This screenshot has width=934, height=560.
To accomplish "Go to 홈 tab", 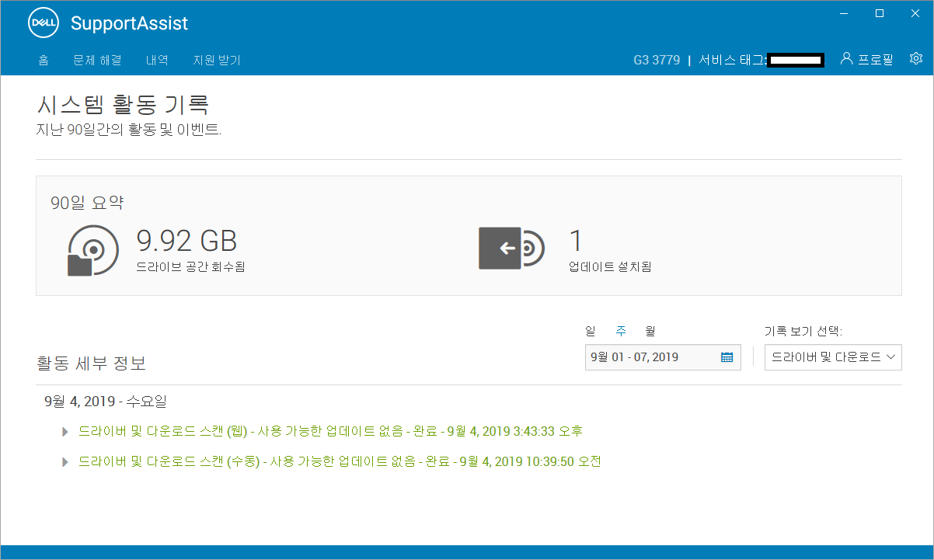I will point(44,60).
